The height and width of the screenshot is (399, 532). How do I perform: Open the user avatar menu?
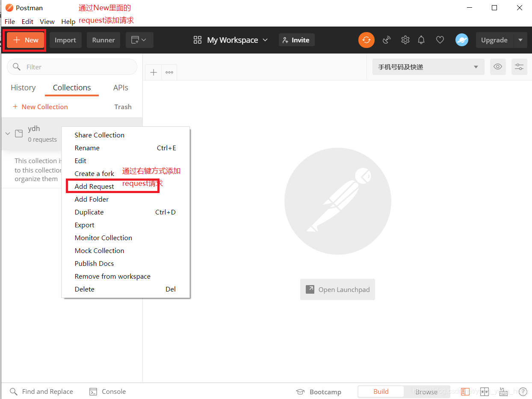pos(462,40)
